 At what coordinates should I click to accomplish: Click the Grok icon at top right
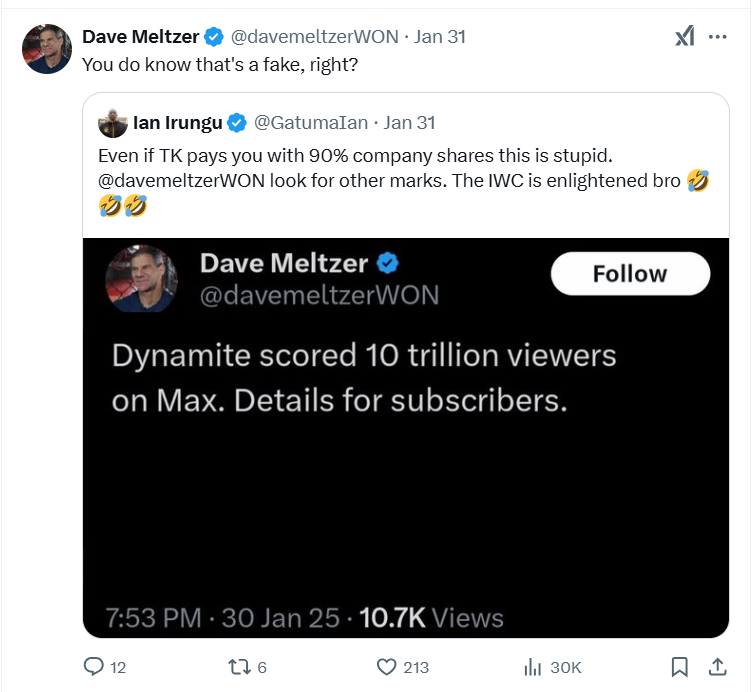click(684, 37)
